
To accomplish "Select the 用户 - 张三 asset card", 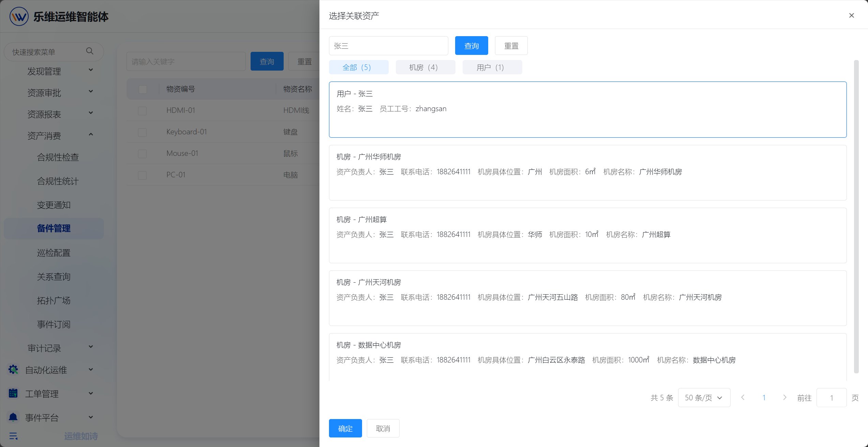I will click(588, 109).
